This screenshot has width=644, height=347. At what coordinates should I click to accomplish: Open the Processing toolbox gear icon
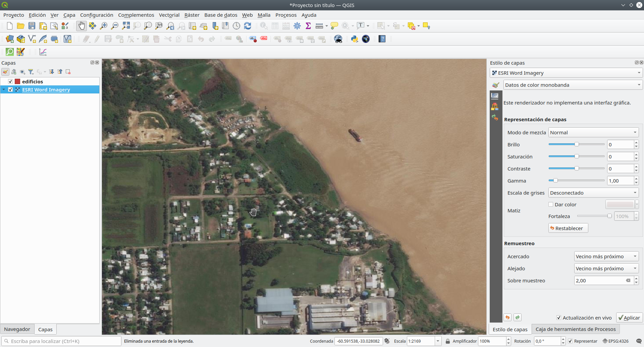coord(297,26)
